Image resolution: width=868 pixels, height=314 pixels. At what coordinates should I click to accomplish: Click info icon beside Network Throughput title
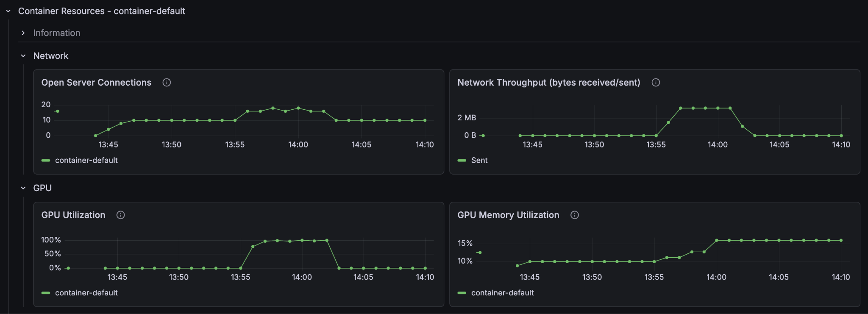click(x=656, y=83)
